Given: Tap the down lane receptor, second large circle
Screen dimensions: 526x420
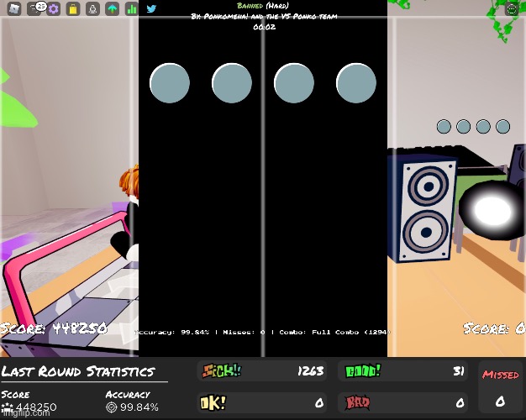Looking at the screenshot, I should point(232,83).
